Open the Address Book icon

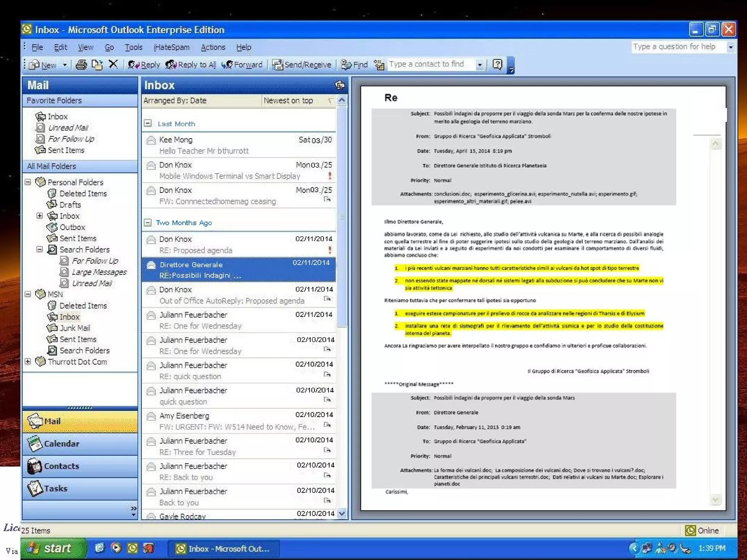tap(379, 65)
